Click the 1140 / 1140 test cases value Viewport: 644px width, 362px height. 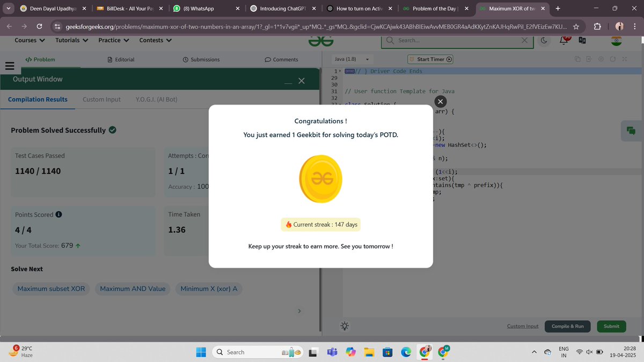click(x=38, y=171)
